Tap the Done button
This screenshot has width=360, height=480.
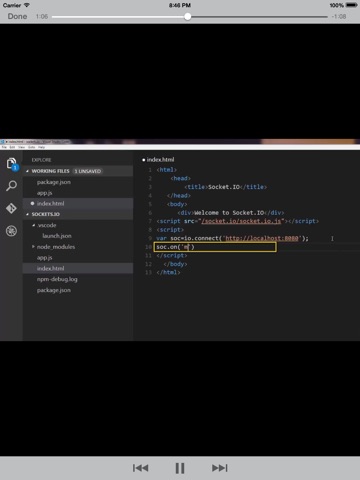click(17, 16)
